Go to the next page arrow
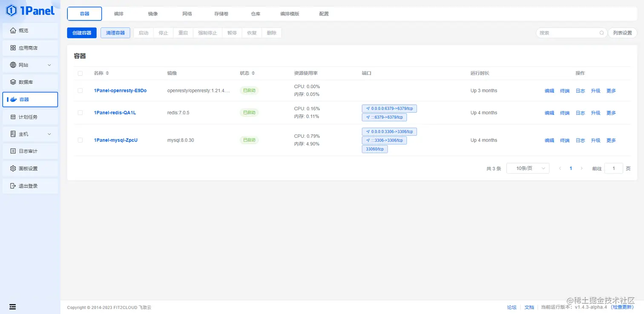Image resolution: width=644 pixels, height=314 pixels. 582,168
